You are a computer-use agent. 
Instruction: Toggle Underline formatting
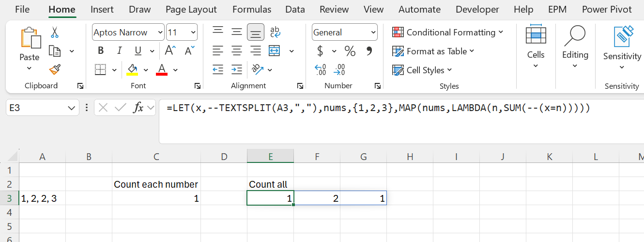click(x=138, y=51)
